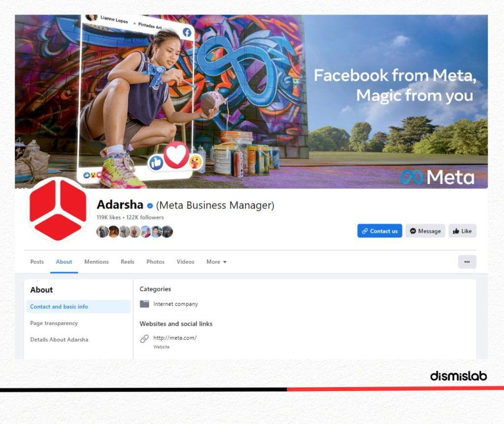Screen dimensions: 504x424
Task: Click the heart reaction on cover image
Action: point(176,155)
